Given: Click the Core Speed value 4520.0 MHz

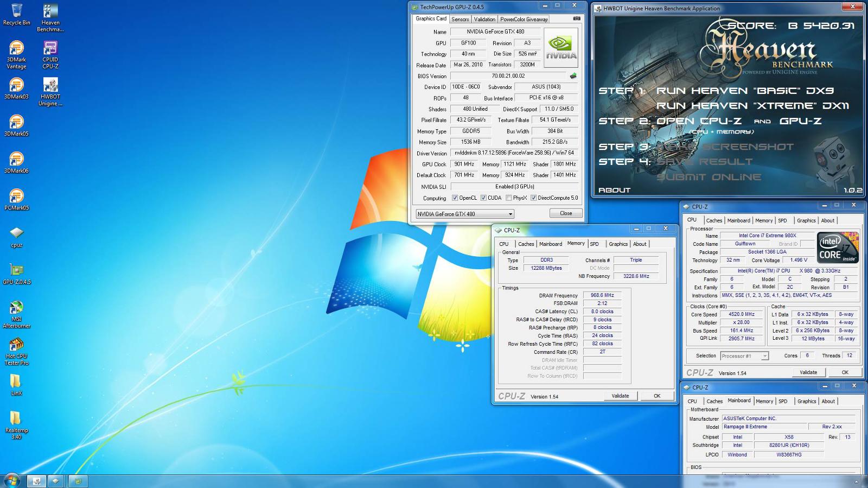Looking at the screenshot, I should tap(742, 315).
